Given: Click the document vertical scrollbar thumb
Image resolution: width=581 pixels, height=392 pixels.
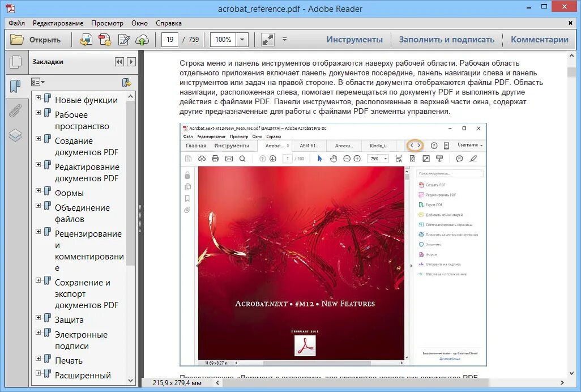Looking at the screenshot, I should click(x=571, y=72).
